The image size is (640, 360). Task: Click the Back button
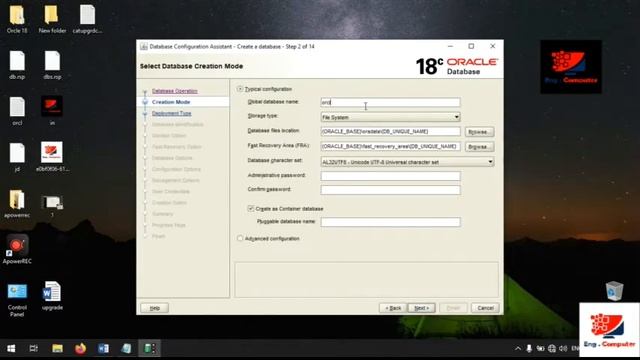pyautogui.click(x=393, y=308)
